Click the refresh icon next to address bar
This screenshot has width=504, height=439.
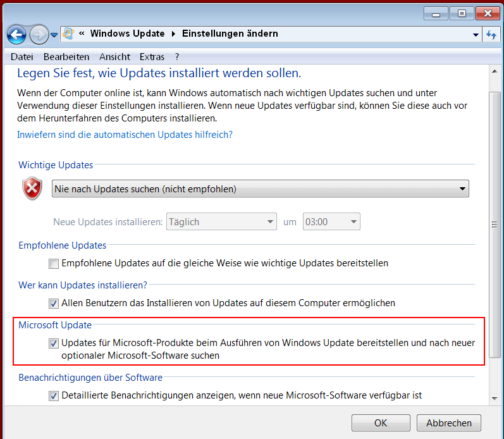[491, 34]
